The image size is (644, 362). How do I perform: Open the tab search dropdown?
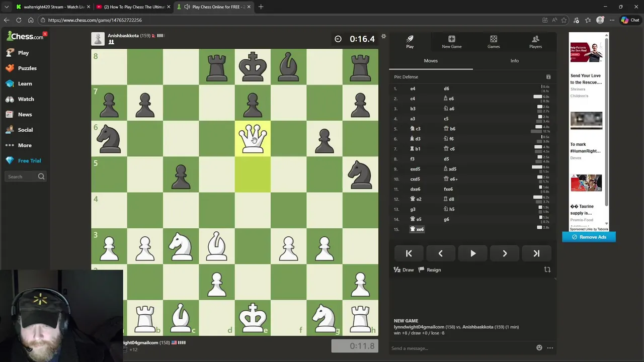pos(7,7)
